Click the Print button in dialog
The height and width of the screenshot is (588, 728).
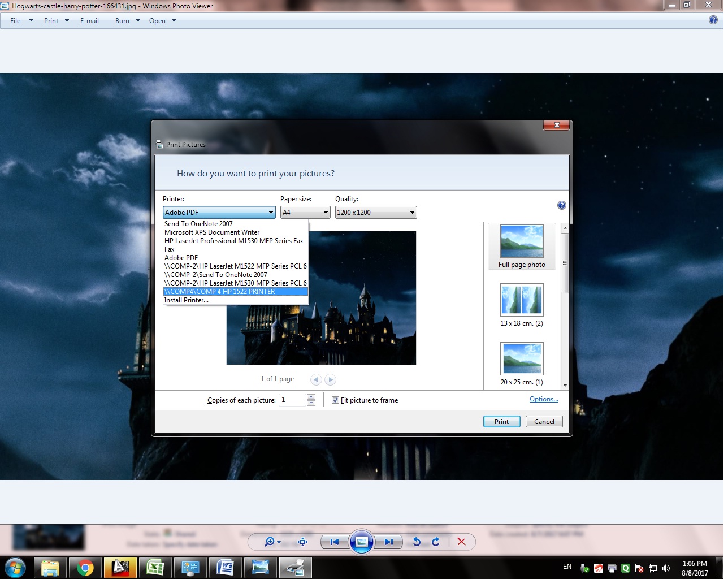tap(501, 422)
